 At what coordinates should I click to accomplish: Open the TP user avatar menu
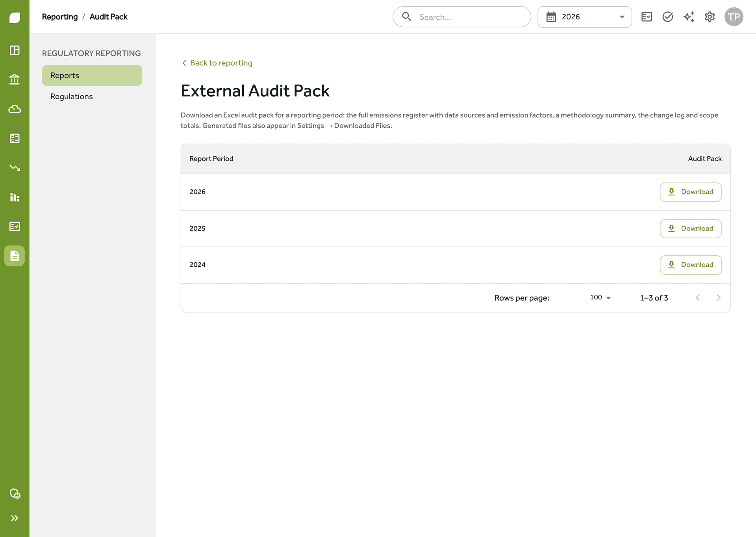(734, 17)
